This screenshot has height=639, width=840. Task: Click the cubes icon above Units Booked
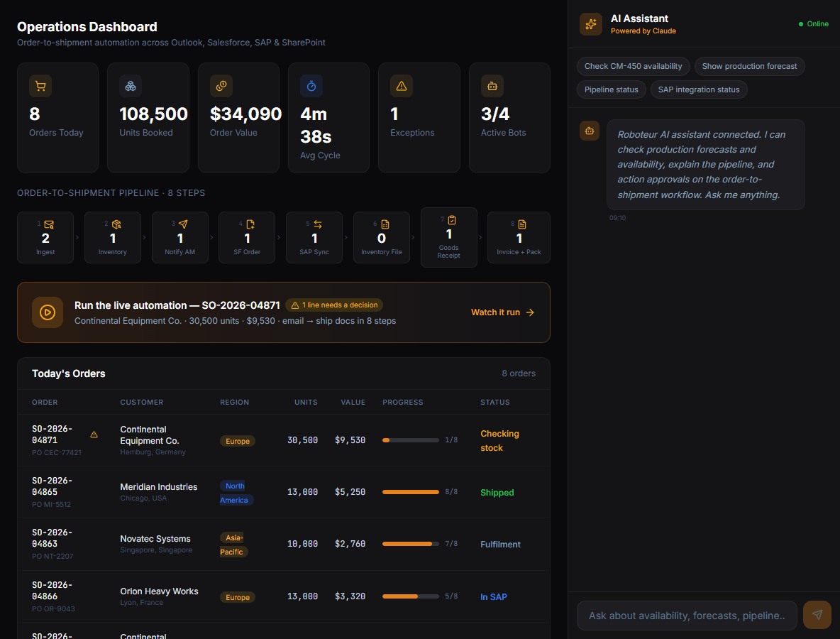click(x=130, y=86)
